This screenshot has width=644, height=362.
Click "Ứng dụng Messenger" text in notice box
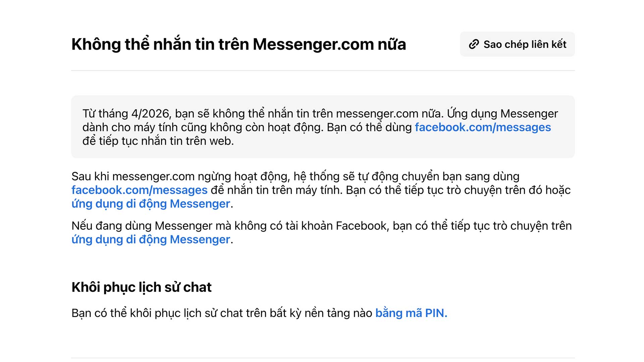point(502,114)
